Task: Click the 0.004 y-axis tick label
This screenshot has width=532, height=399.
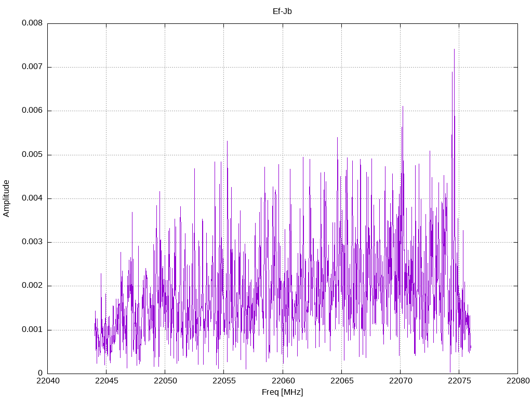Action: 32,198
